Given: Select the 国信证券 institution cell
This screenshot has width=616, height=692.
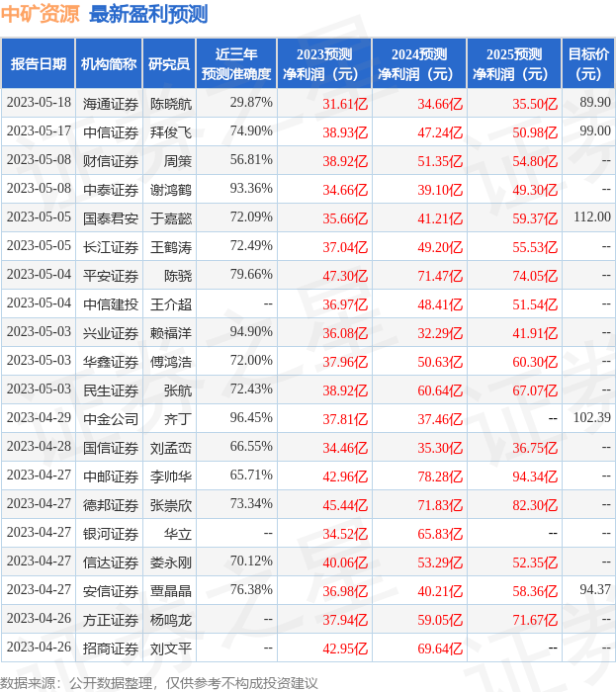Looking at the screenshot, I should (x=111, y=448).
